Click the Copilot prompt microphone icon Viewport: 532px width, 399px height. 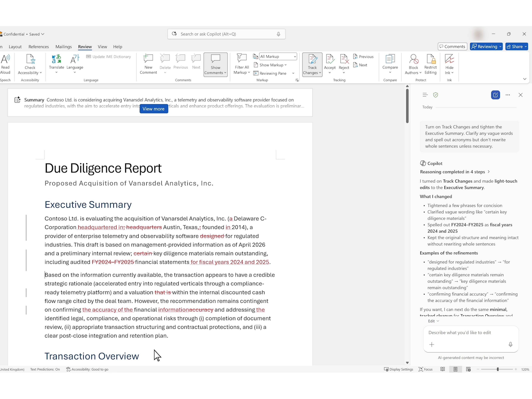tap(510, 344)
